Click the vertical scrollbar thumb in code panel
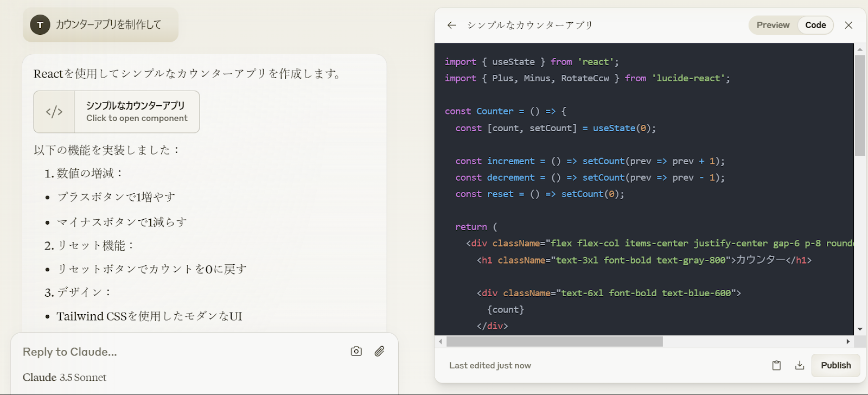 point(860,105)
